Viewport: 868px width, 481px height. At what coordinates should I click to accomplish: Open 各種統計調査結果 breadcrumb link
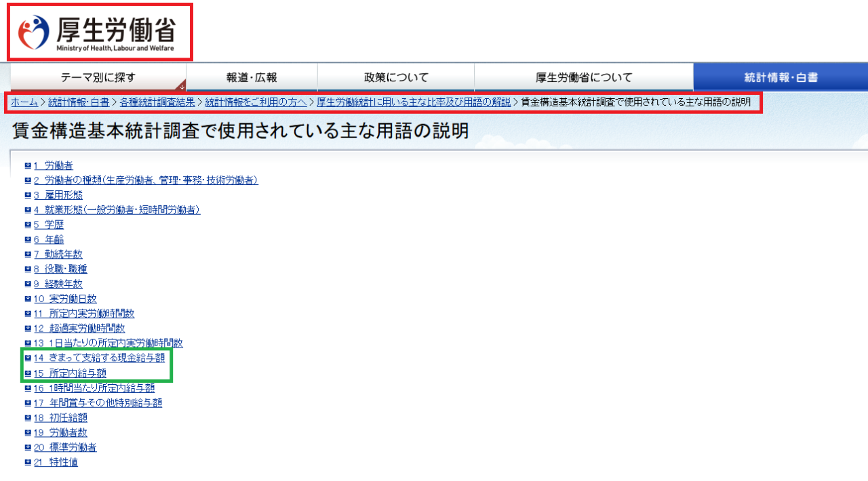click(157, 102)
